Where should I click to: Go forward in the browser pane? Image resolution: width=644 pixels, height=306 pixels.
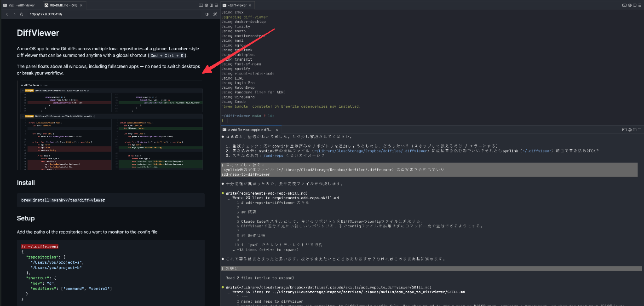14,14
